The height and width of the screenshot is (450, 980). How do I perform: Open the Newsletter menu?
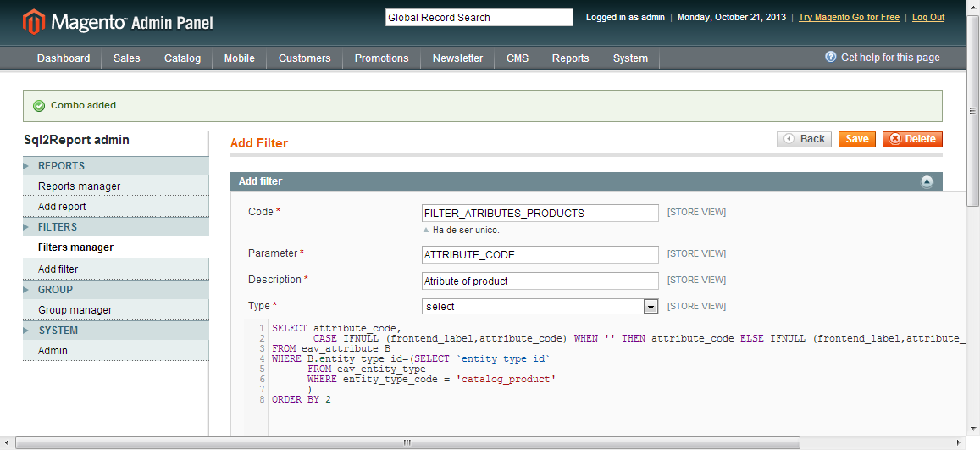pos(458,58)
